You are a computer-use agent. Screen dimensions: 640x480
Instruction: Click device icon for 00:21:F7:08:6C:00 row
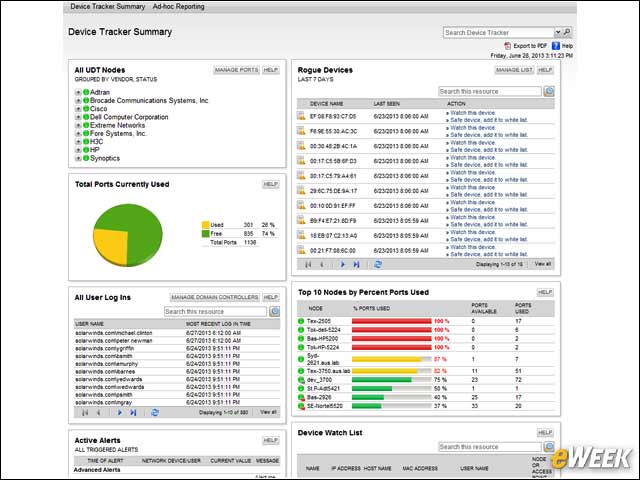[301, 250]
